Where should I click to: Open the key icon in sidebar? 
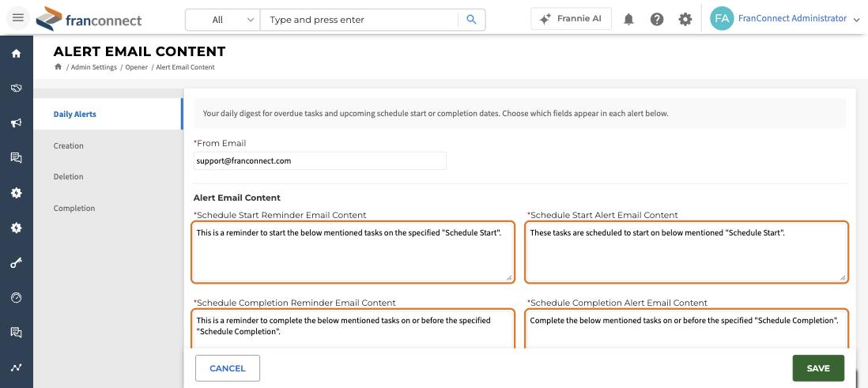click(16, 263)
